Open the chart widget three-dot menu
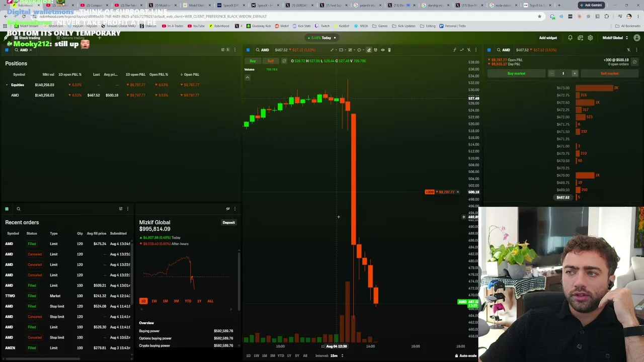644x362 pixels. pos(476,50)
